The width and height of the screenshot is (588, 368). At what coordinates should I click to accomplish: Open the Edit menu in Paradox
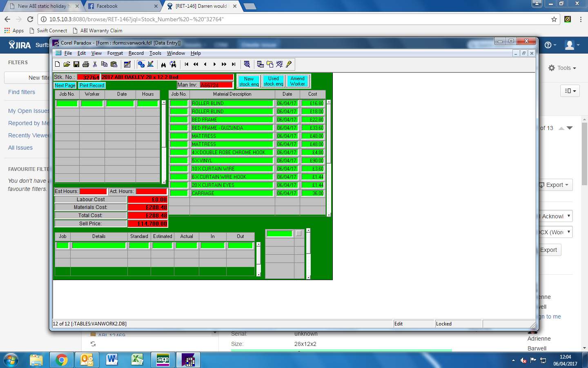coord(82,53)
